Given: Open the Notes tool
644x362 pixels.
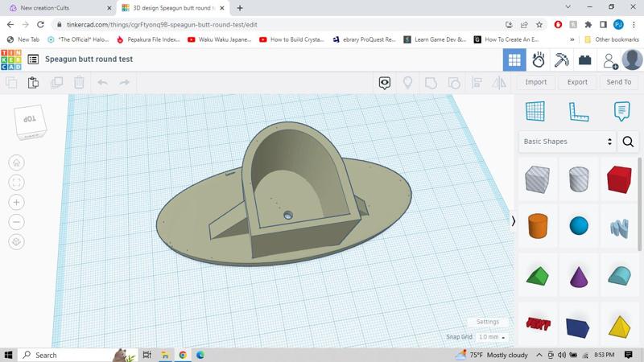Looking at the screenshot, I should click(x=621, y=111).
